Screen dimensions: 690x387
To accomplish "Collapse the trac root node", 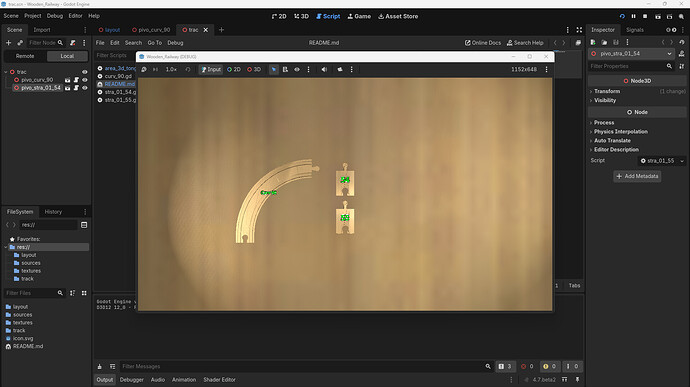I will [x=6, y=72].
